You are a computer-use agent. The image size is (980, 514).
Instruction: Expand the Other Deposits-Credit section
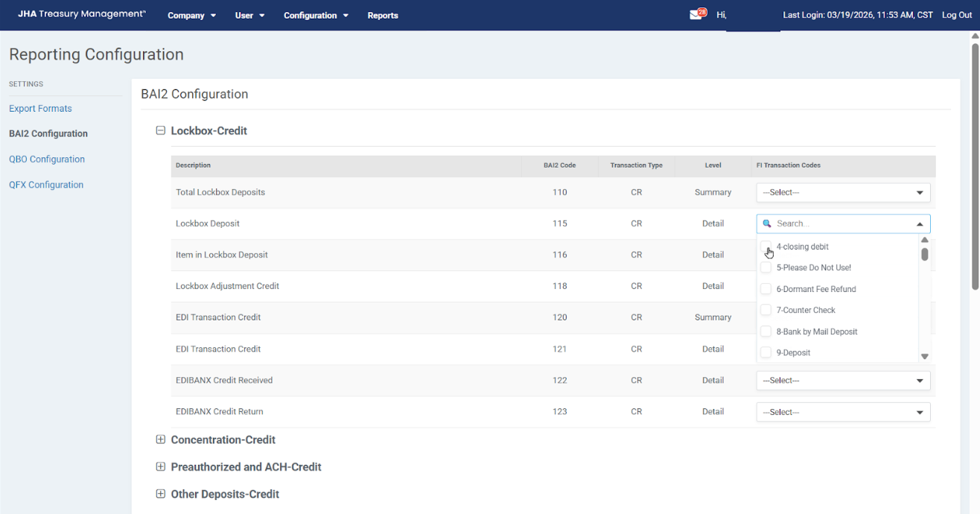coord(160,494)
